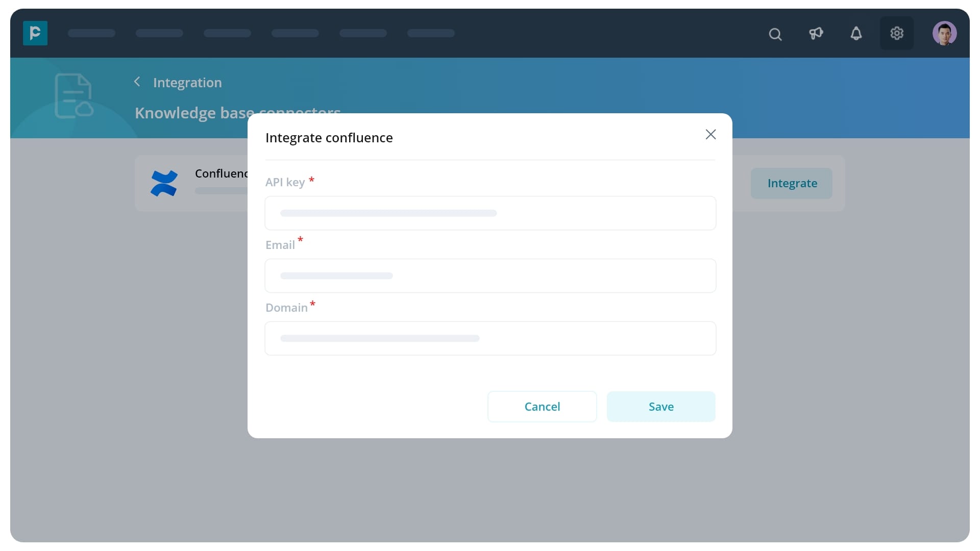Open the notifications bell

[856, 34]
